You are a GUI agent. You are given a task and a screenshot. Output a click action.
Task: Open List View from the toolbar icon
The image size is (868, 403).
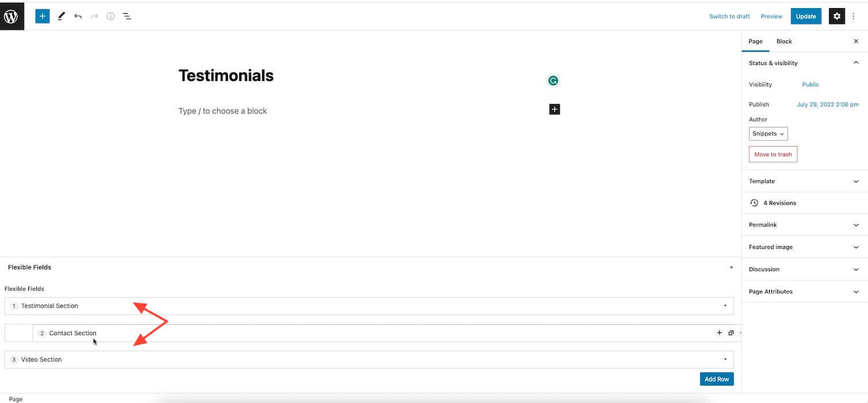point(126,16)
